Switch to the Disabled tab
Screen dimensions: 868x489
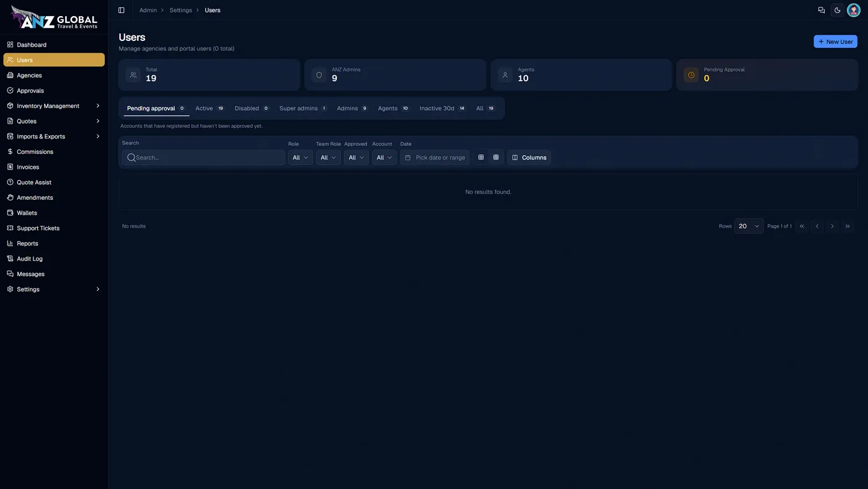pos(252,109)
